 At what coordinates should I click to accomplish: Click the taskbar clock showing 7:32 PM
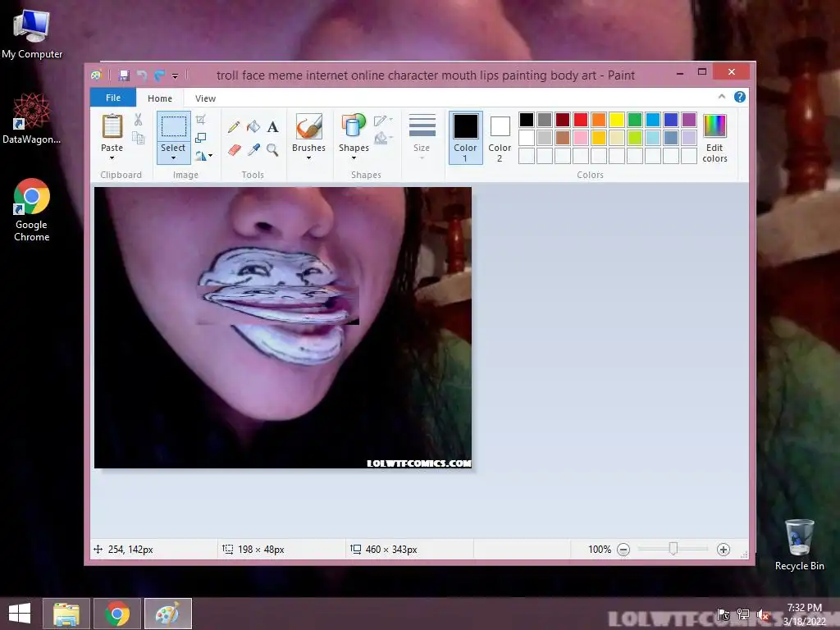click(804, 614)
